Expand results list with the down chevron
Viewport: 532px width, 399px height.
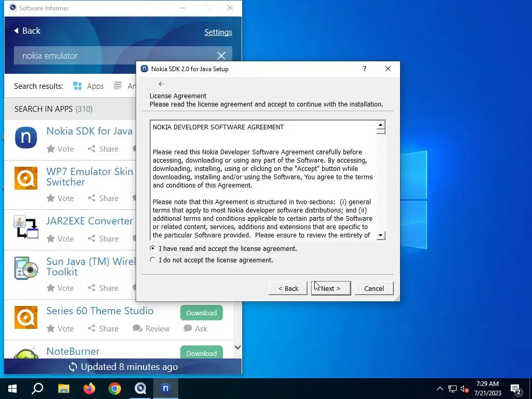click(x=237, y=347)
